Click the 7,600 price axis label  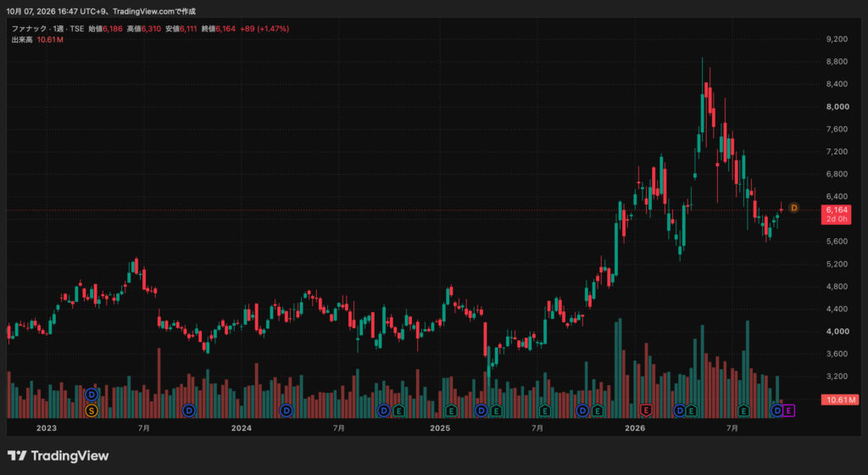tap(837, 129)
